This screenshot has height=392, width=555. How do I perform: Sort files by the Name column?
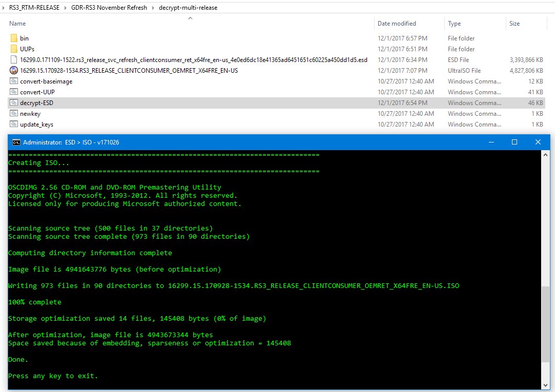(x=17, y=24)
